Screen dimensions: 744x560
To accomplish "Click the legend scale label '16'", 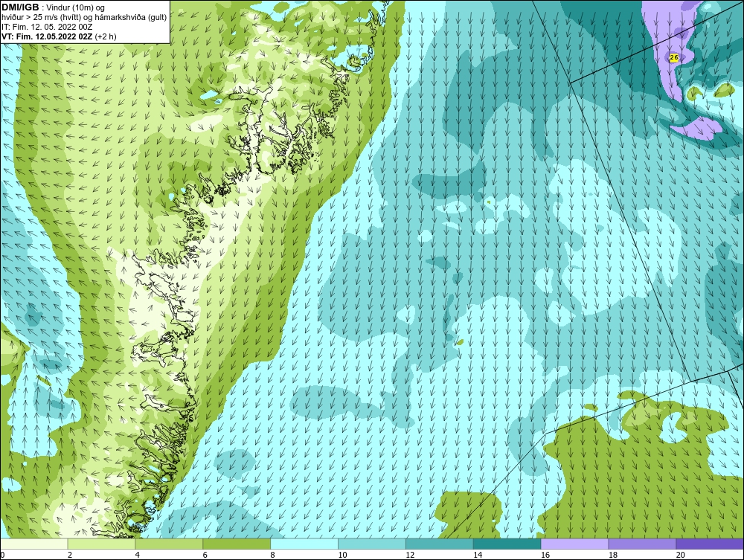I will 545,555.
